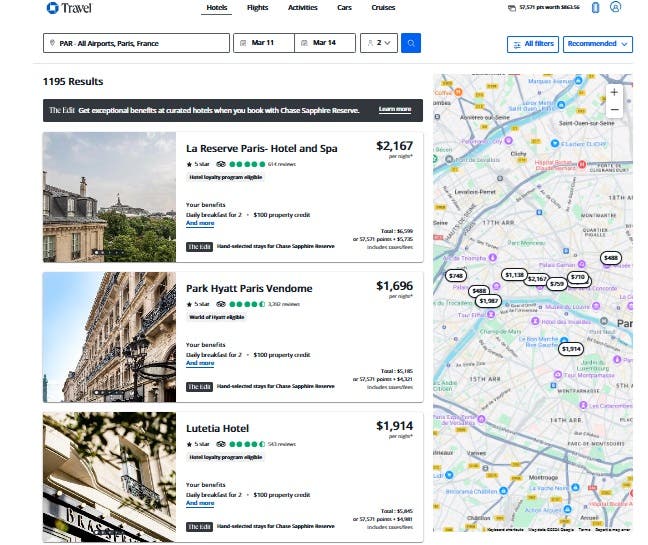Edit the Paris destination field
648x545 pixels.
coord(136,43)
